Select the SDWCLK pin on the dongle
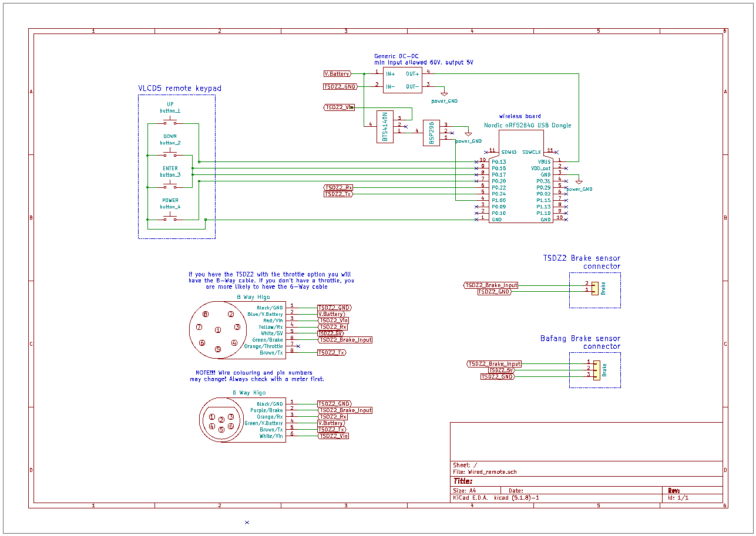This screenshot has height=536, width=756. [532, 152]
